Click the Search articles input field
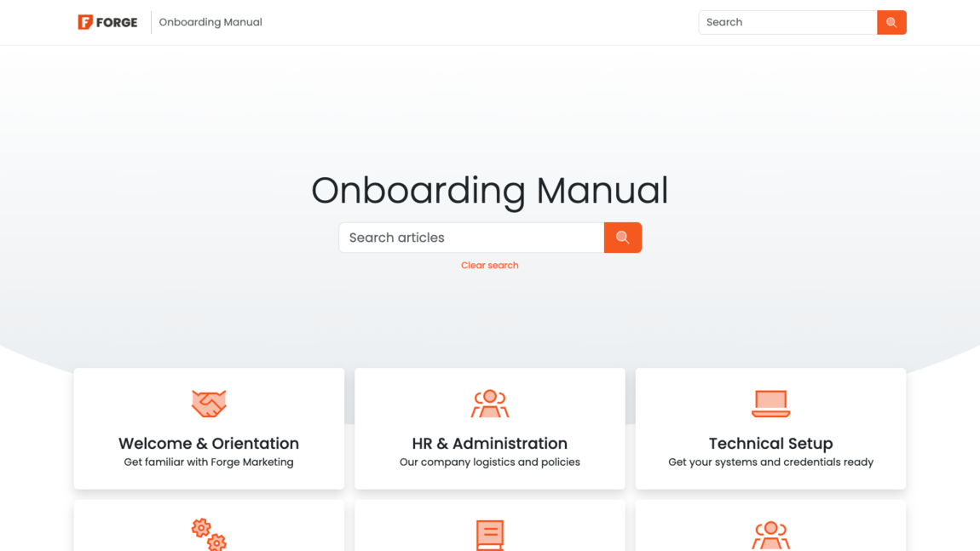 coord(469,238)
